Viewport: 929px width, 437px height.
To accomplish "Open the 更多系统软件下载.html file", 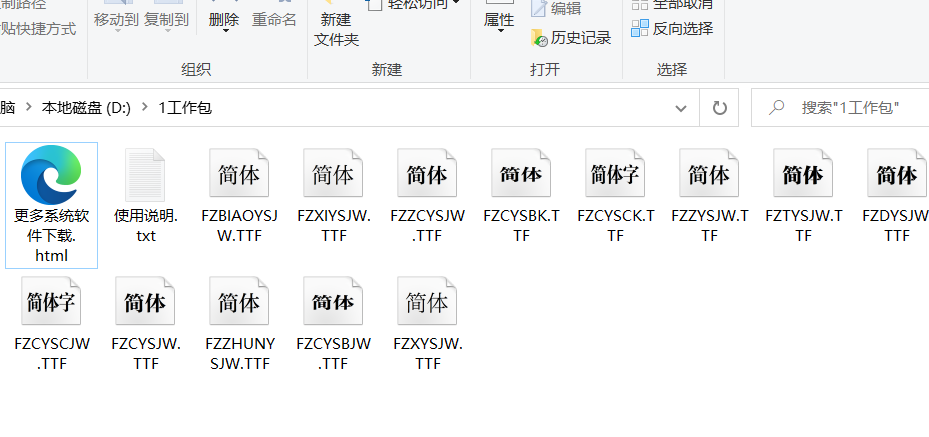I will point(51,205).
